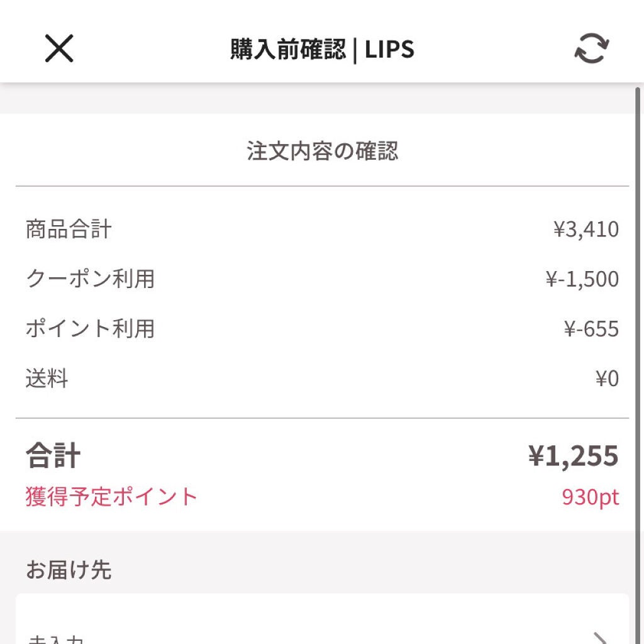Tap the arrow to enter shipping details
This screenshot has width=644, height=644.
tap(604, 635)
